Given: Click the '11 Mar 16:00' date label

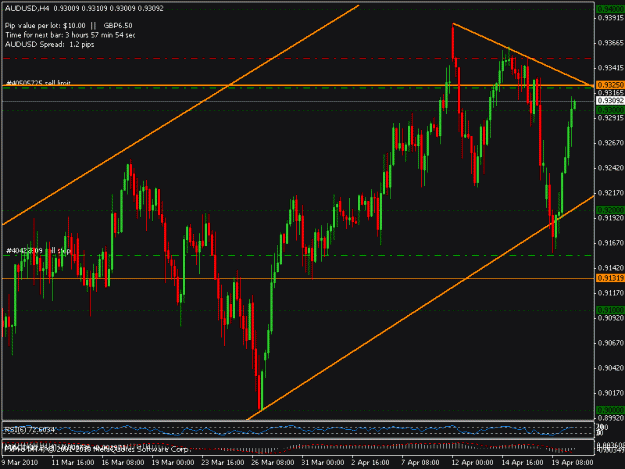Looking at the screenshot, I should 73,463.
